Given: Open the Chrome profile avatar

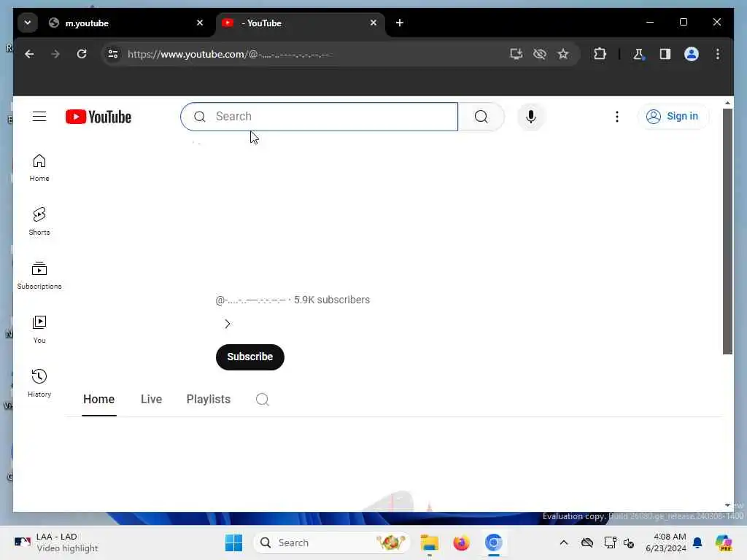Looking at the screenshot, I should pyautogui.click(x=692, y=54).
